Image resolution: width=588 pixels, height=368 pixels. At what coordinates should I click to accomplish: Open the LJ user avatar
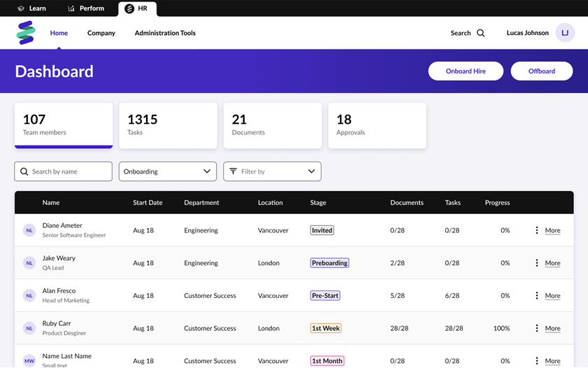pos(565,33)
